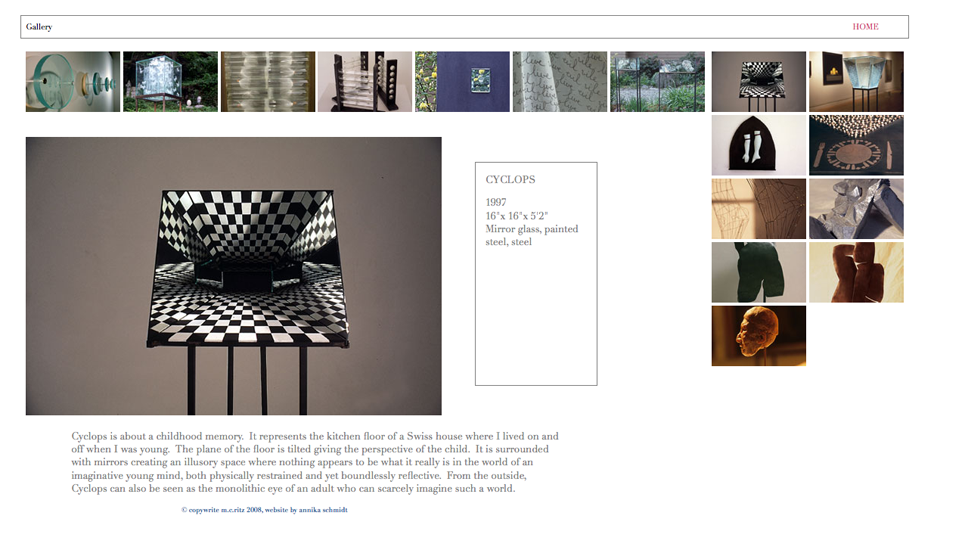Open the crumpled silver metal thumbnail
The image size is (965, 550).
tap(856, 209)
